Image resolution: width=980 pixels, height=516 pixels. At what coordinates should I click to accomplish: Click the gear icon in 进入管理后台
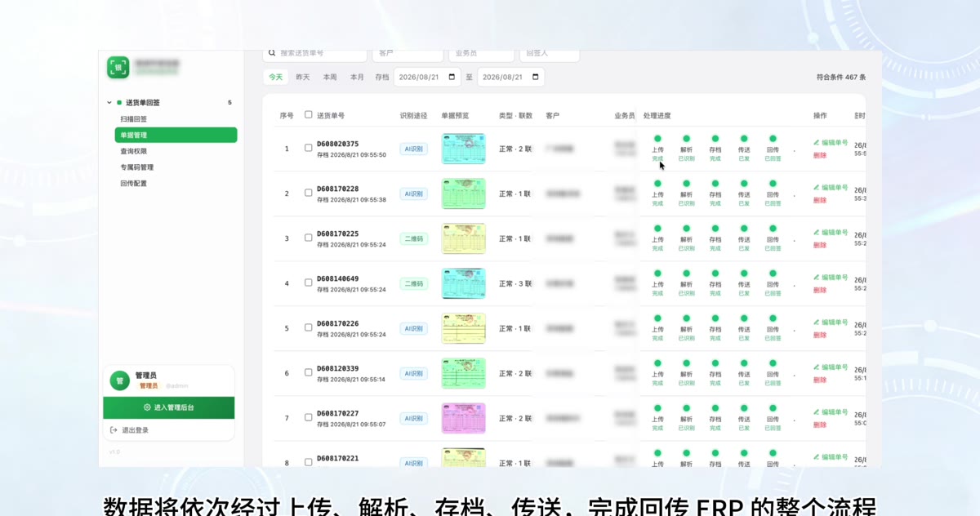(x=147, y=407)
